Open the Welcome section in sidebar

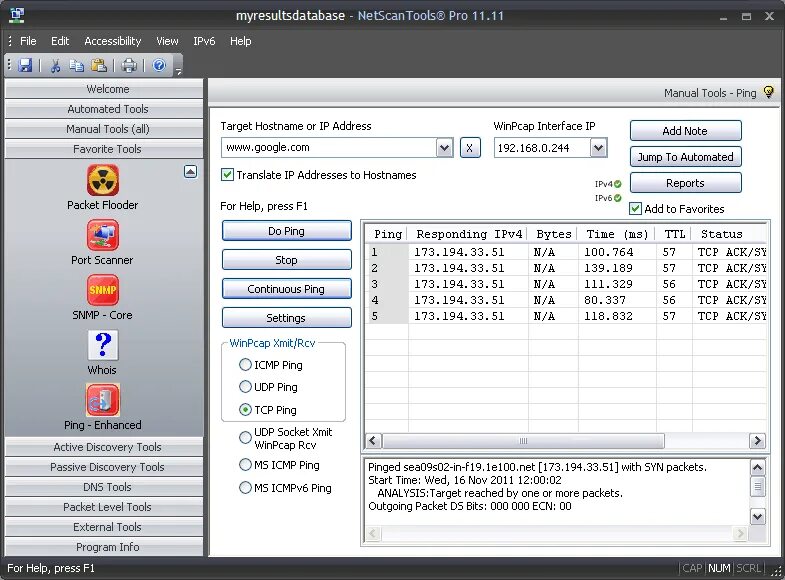(x=104, y=89)
